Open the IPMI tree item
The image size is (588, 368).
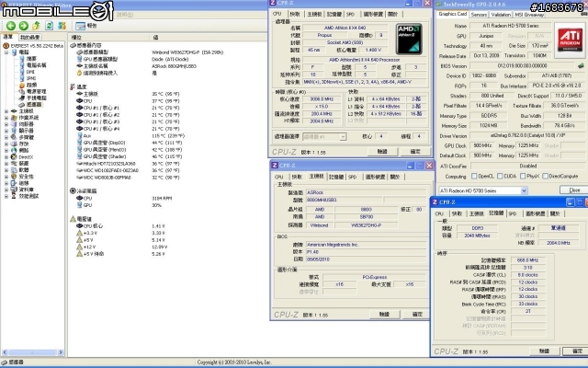coord(31,78)
